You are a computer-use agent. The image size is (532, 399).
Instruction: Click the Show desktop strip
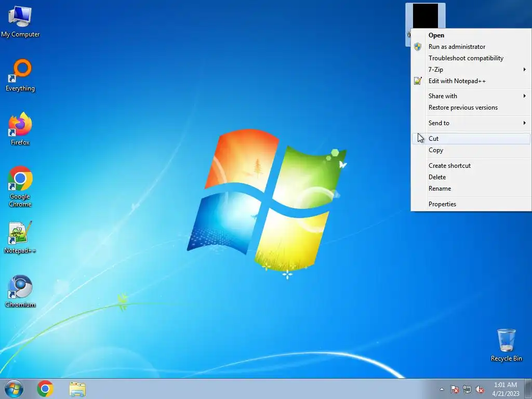tap(528, 389)
